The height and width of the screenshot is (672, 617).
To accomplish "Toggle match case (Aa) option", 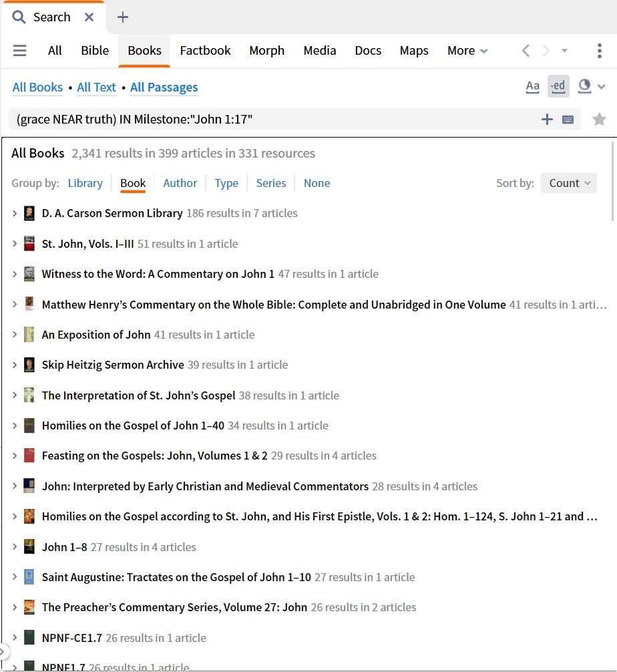I will pyautogui.click(x=533, y=87).
